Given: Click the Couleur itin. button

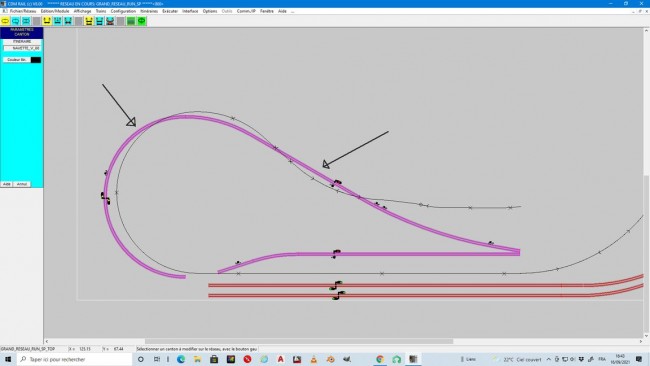Looking at the screenshot, I should 17,60.
